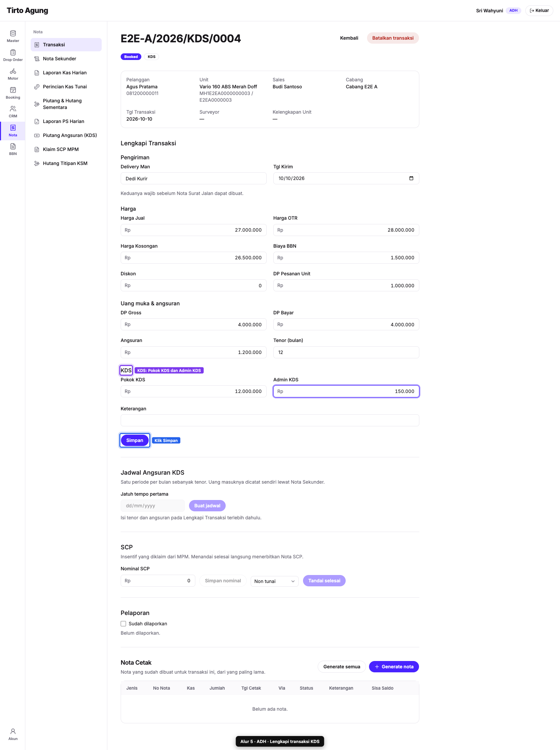Click the Buat jadwal button

(207, 506)
